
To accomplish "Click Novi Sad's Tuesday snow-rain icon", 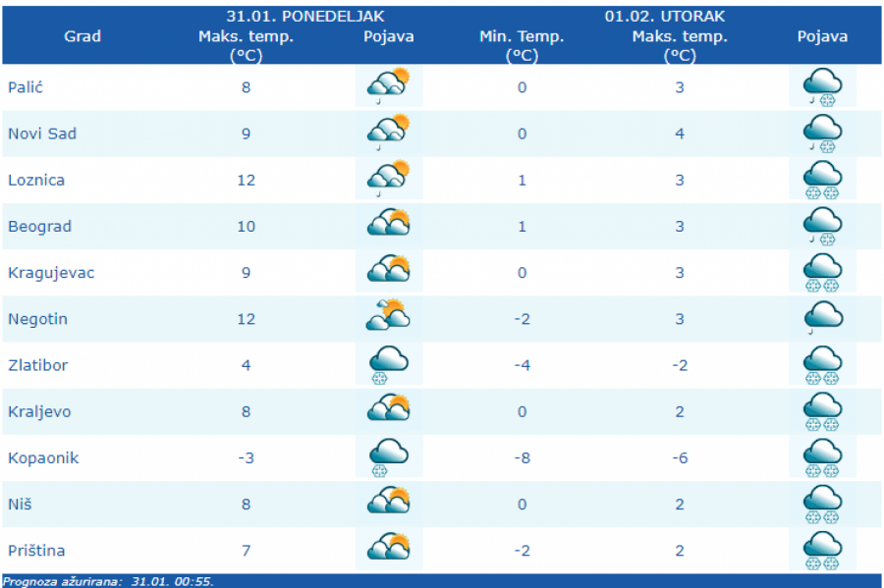I will [822, 134].
